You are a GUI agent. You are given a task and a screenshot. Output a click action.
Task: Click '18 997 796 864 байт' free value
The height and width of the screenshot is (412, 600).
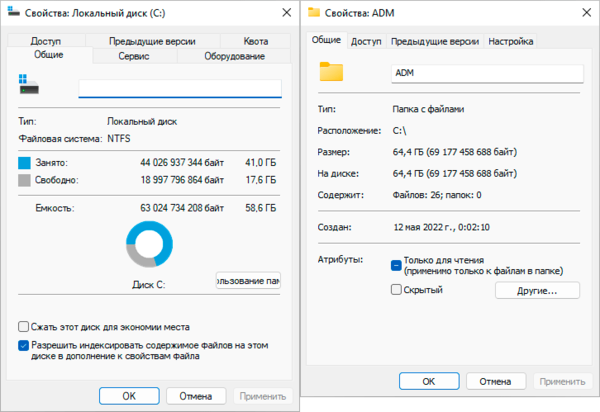[182, 180]
